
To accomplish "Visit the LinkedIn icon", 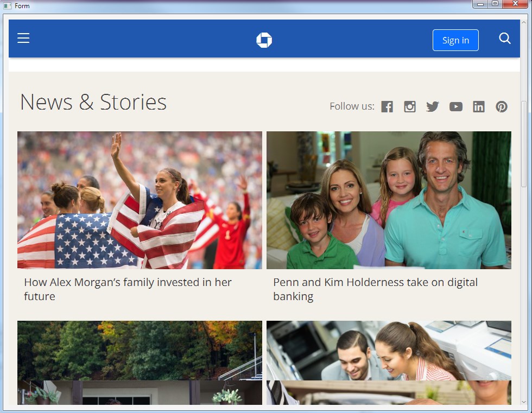I will pos(478,106).
